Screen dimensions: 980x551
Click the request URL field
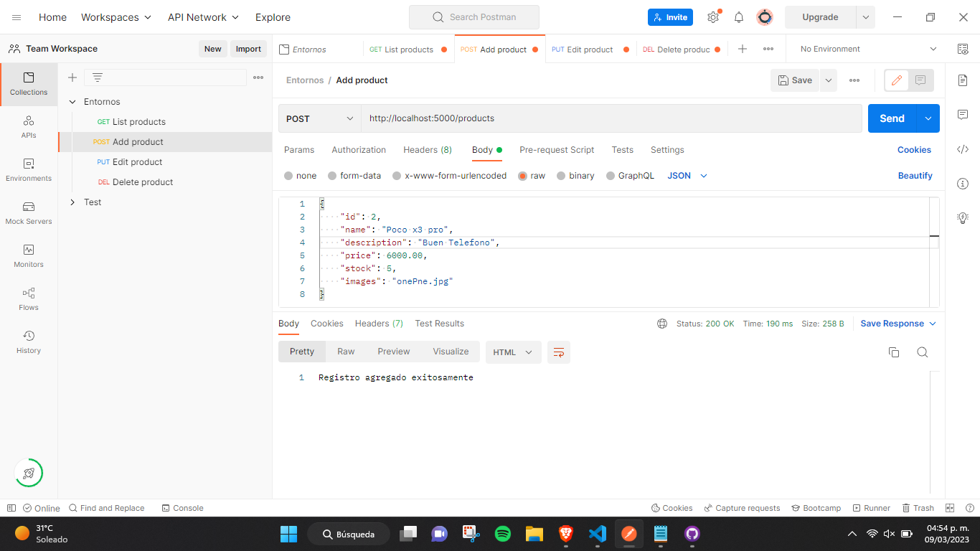(x=611, y=118)
